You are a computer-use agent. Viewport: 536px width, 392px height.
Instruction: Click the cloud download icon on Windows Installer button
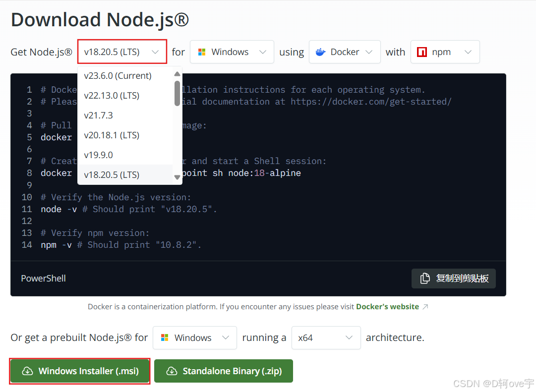click(27, 371)
